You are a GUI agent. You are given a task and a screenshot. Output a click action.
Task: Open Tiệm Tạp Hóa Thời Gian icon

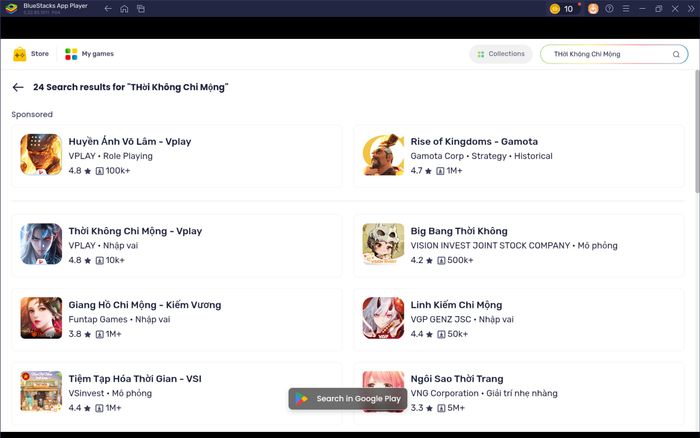pos(41,392)
